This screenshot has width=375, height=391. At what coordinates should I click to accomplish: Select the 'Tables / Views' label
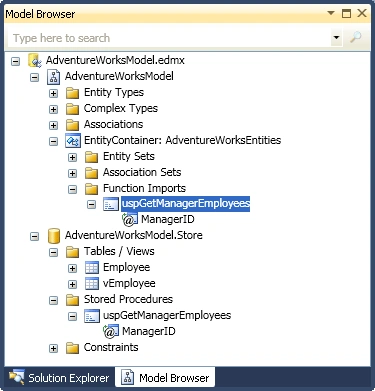tap(119, 251)
